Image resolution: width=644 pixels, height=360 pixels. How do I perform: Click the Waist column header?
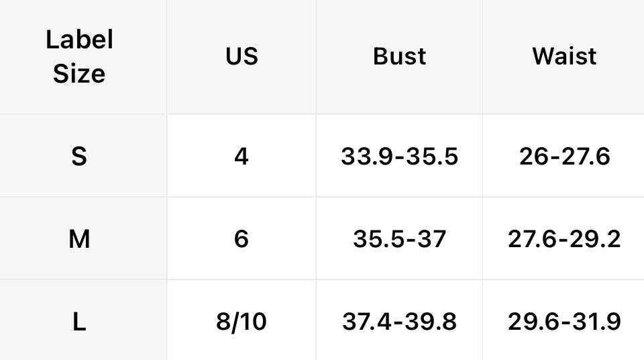click(564, 56)
